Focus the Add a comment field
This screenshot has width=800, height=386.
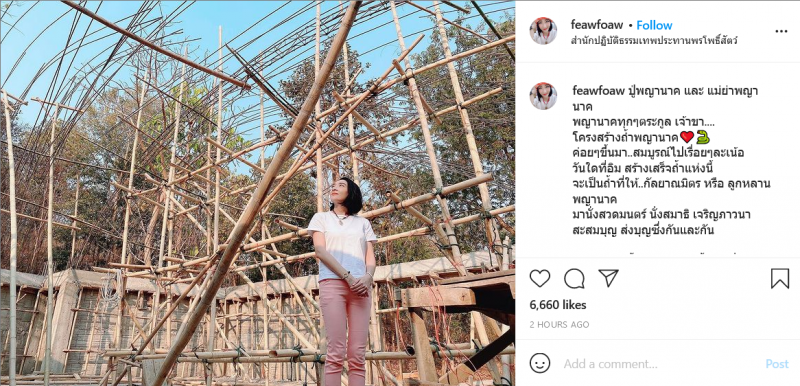click(x=658, y=364)
